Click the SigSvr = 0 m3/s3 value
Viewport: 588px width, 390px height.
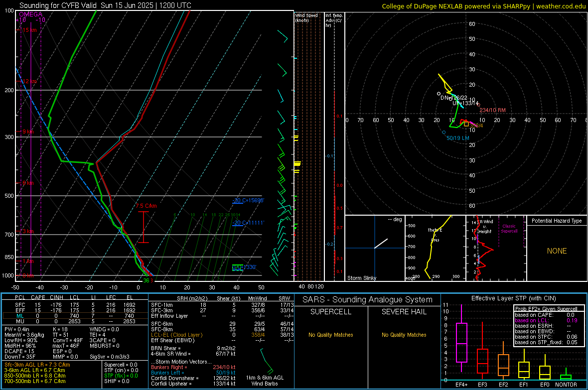coord(110,357)
